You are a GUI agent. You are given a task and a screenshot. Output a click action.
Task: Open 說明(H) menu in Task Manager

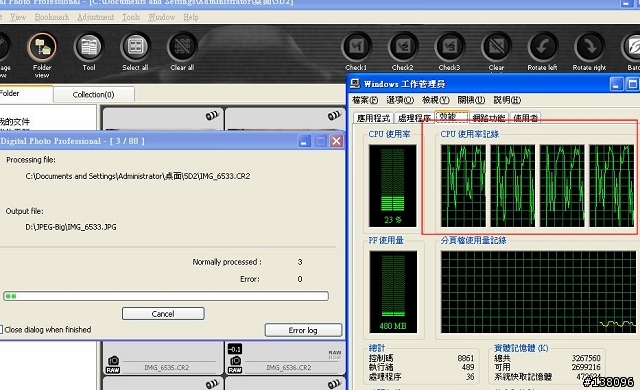tap(507, 100)
